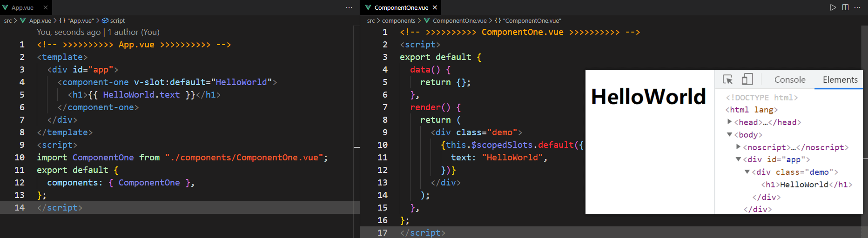Run the code with the play icon

[833, 7]
